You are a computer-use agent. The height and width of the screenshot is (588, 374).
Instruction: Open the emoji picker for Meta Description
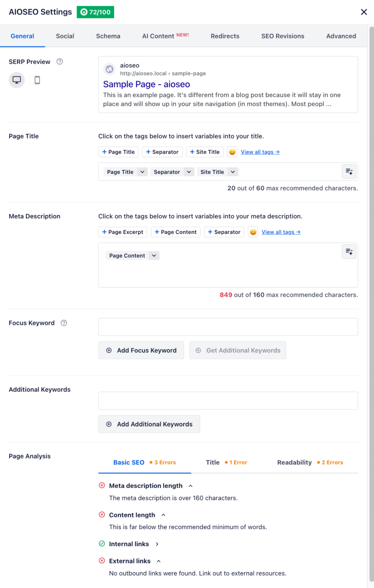click(x=253, y=232)
